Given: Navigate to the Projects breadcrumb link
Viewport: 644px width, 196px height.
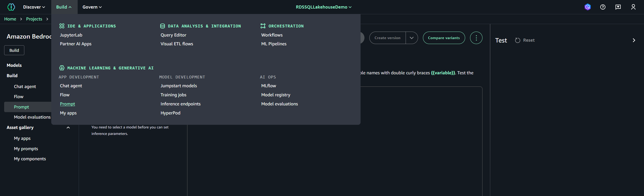Looking at the screenshot, I should click(34, 19).
